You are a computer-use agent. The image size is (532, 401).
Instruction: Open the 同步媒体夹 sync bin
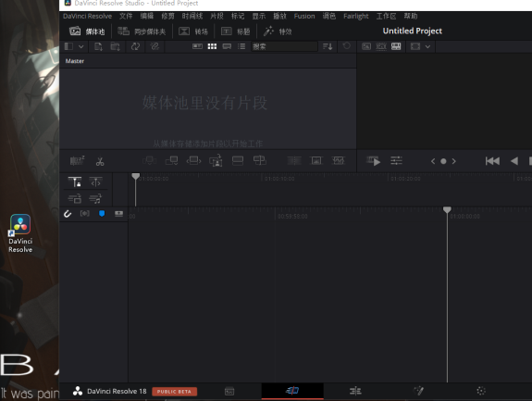coord(142,31)
